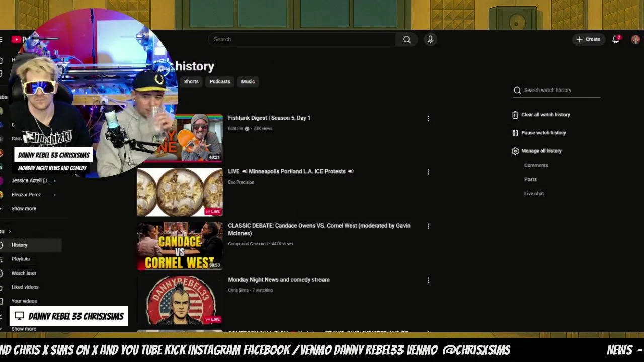
Task: Open options menu for Fishtank Digest video
Action: (x=428, y=118)
